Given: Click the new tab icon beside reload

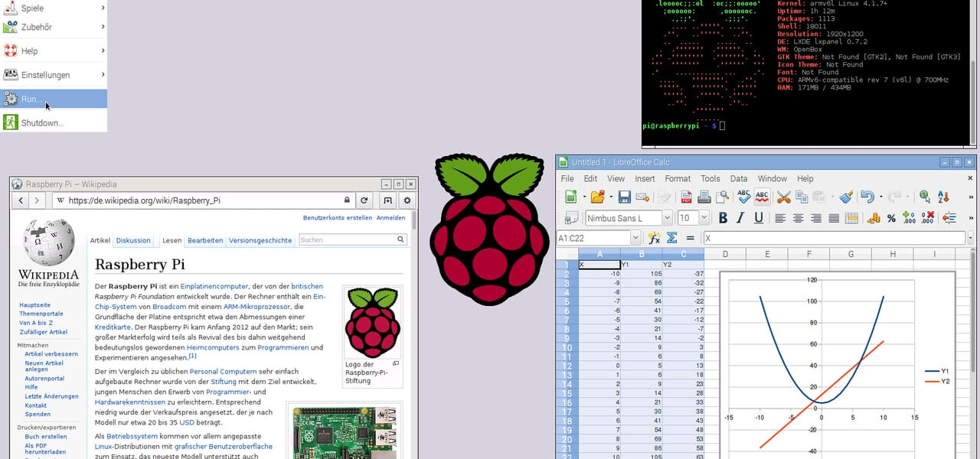Looking at the screenshot, I should pyautogui.click(x=387, y=200).
